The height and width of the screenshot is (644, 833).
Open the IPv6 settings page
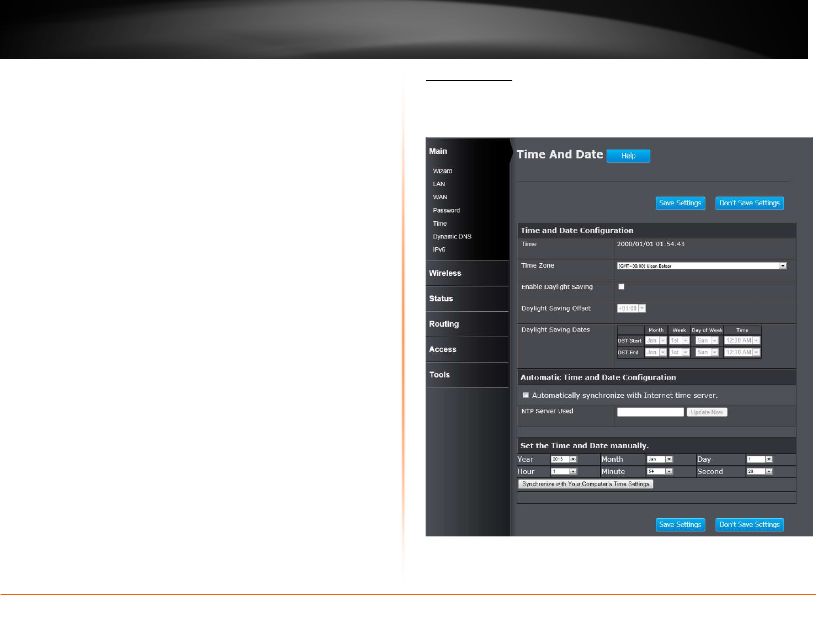(x=439, y=250)
